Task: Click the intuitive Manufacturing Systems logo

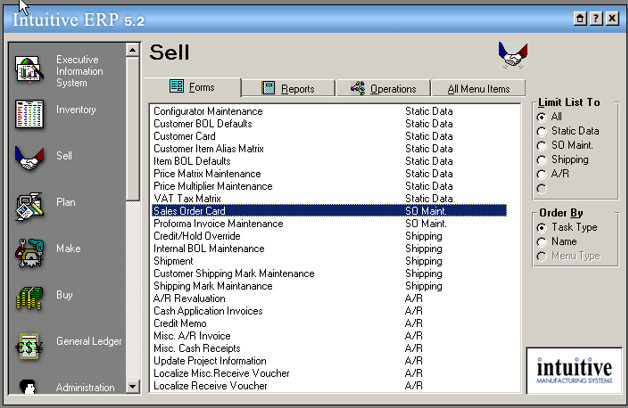Action: (574, 371)
